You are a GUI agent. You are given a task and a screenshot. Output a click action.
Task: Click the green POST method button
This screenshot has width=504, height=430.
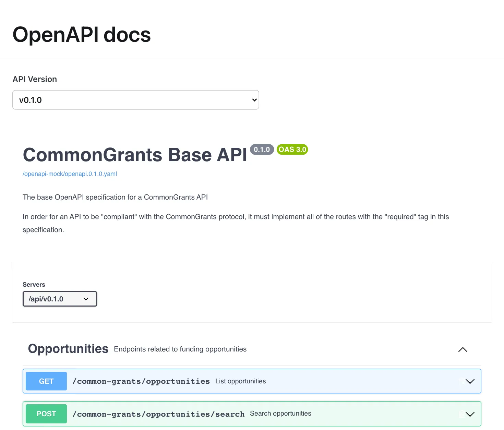click(46, 414)
